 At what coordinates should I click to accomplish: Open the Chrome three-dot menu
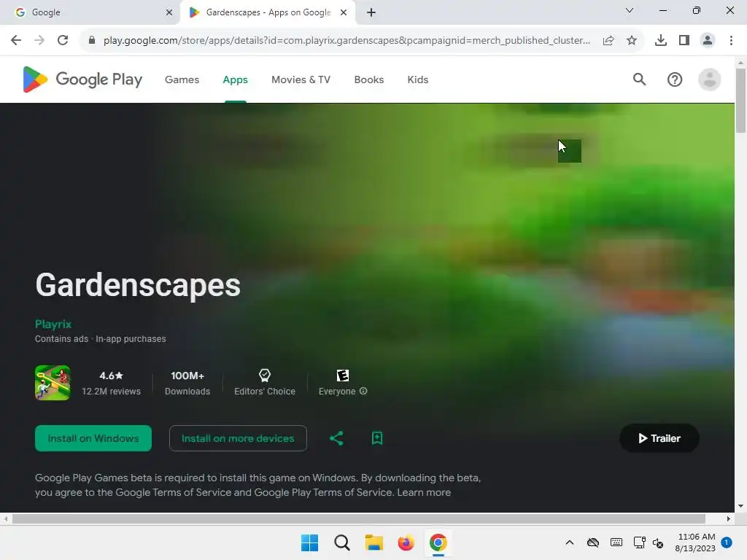click(731, 41)
